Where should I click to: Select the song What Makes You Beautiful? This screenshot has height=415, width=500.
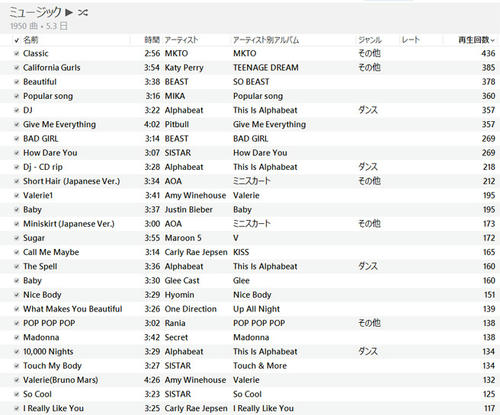pos(250,309)
